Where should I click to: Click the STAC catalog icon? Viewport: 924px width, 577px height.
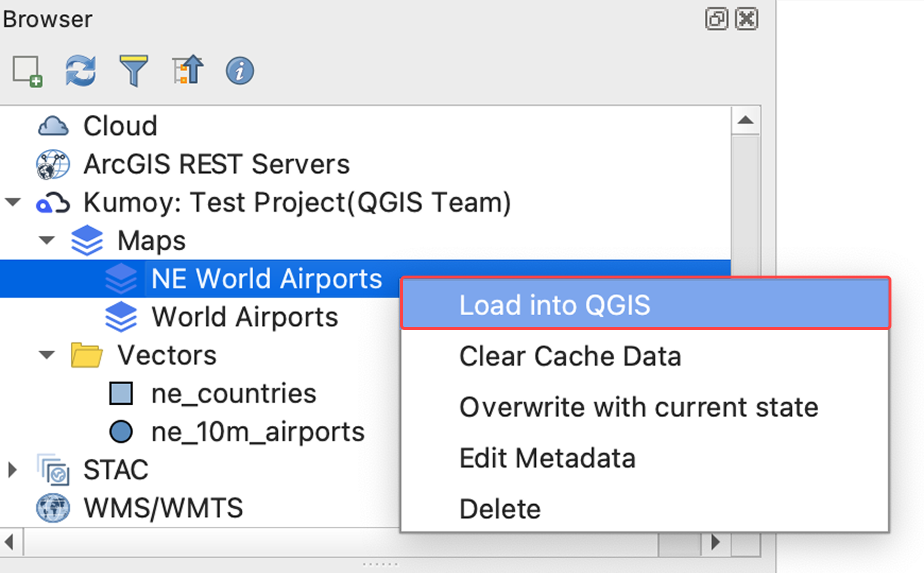coord(53,469)
